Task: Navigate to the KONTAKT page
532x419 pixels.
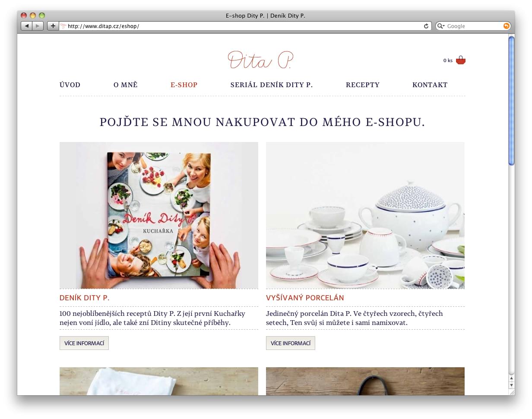Action: point(430,85)
